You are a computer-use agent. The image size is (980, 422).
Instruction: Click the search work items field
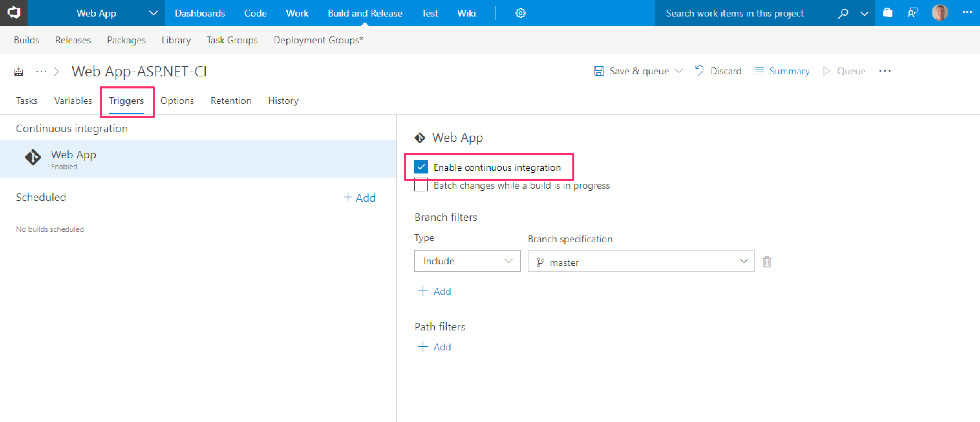coord(735,13)
